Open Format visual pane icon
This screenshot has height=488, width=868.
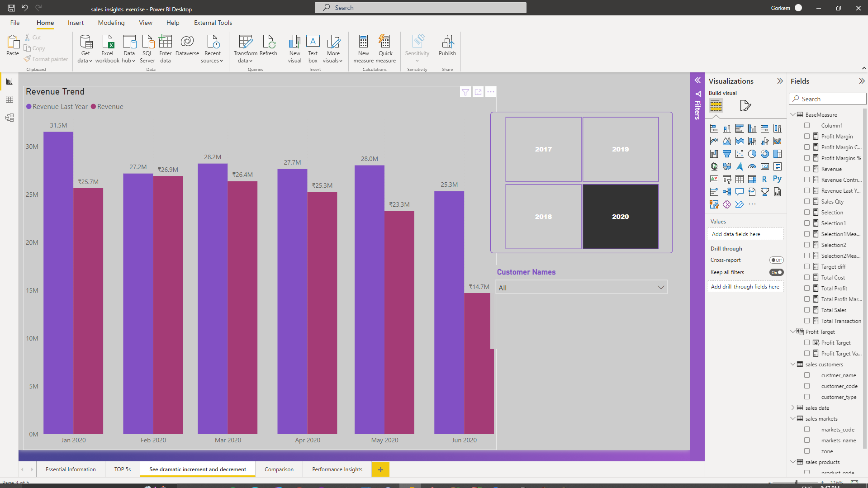point(745,106)
